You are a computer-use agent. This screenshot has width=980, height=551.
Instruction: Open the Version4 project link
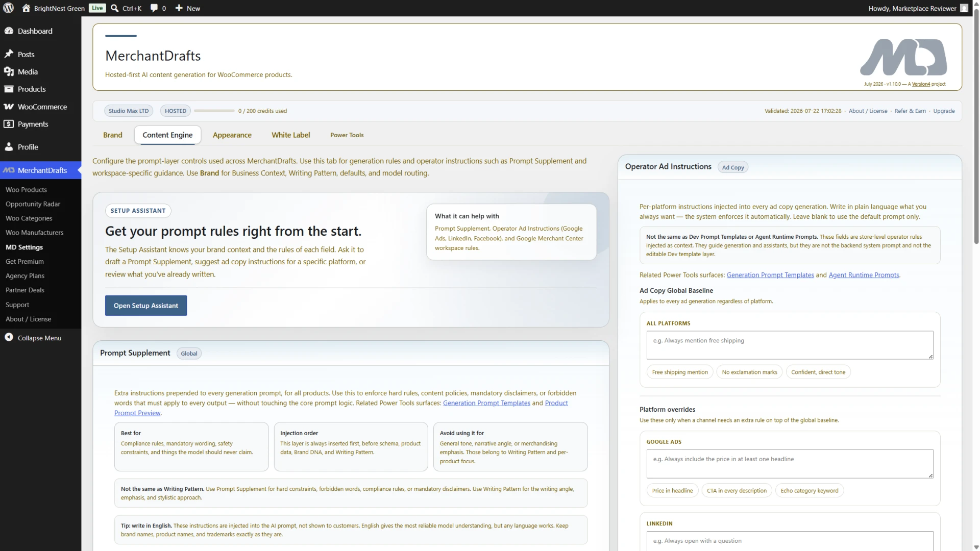coord(921,84)
